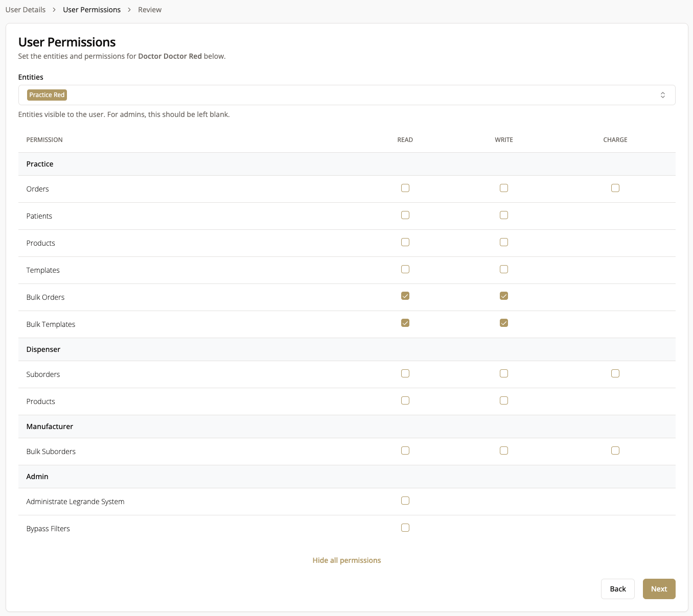
Task: Tick Read checkbox for Practice Products
Action: pyautogui.click(x=405, y=242)
